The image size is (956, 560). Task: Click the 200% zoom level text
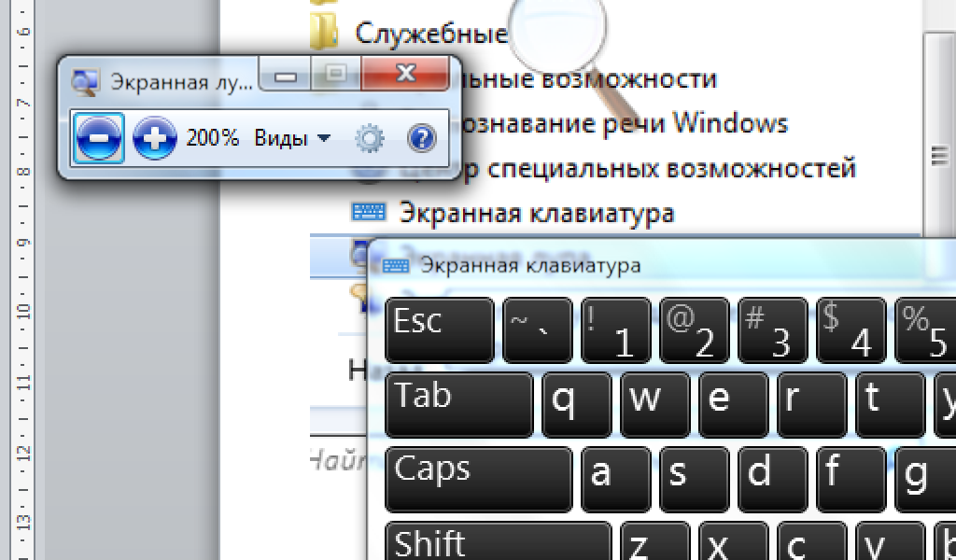(x=212, y=138)
